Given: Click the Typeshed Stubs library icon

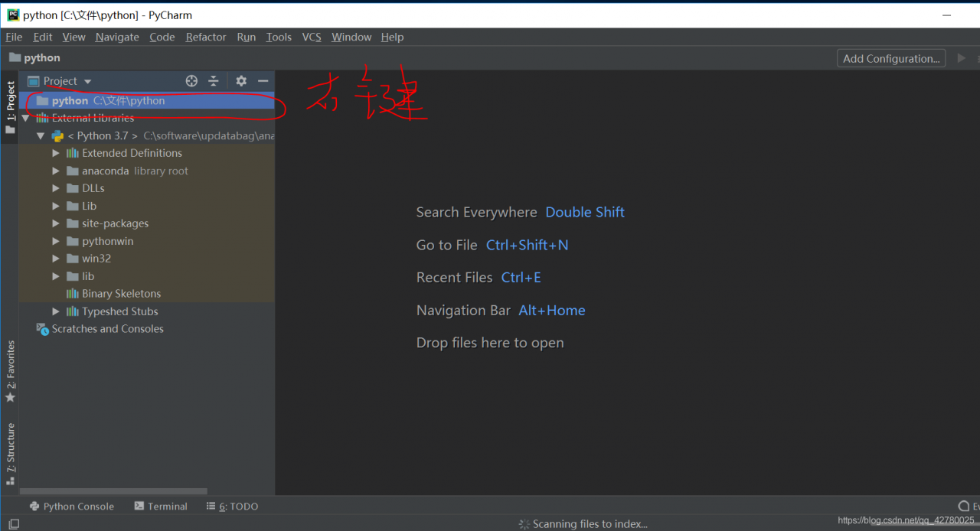Looking at the screenshot, I should [x=73, y=311].
